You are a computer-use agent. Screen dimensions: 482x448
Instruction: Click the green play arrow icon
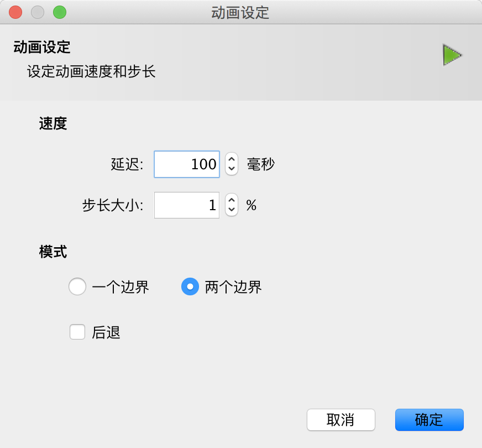[452, 55]
